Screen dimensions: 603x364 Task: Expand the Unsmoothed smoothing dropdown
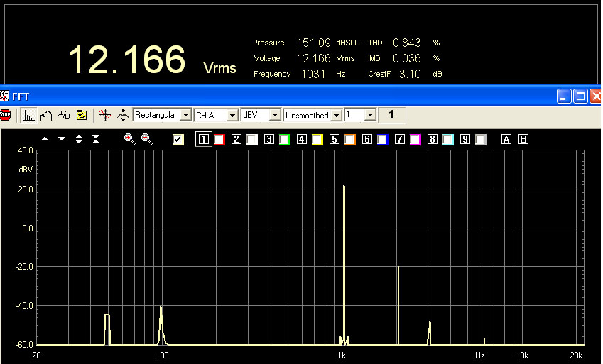(x=313, y=115)
